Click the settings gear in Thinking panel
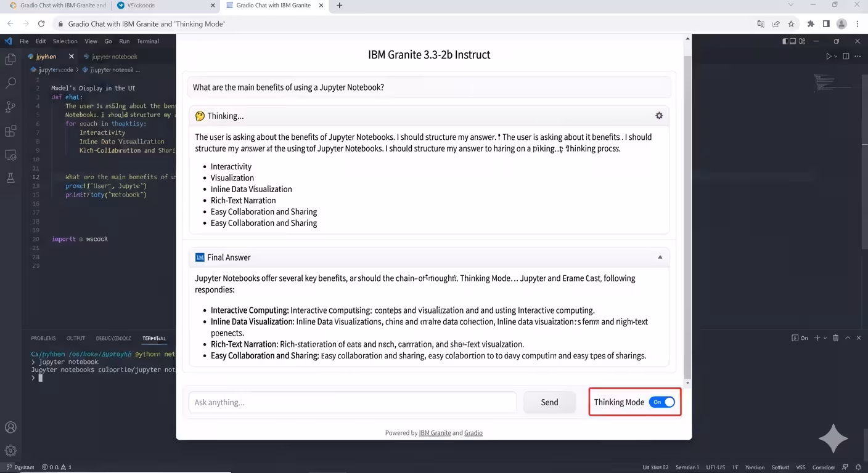Viewport: 868px width, 473px height. (659, 116)
